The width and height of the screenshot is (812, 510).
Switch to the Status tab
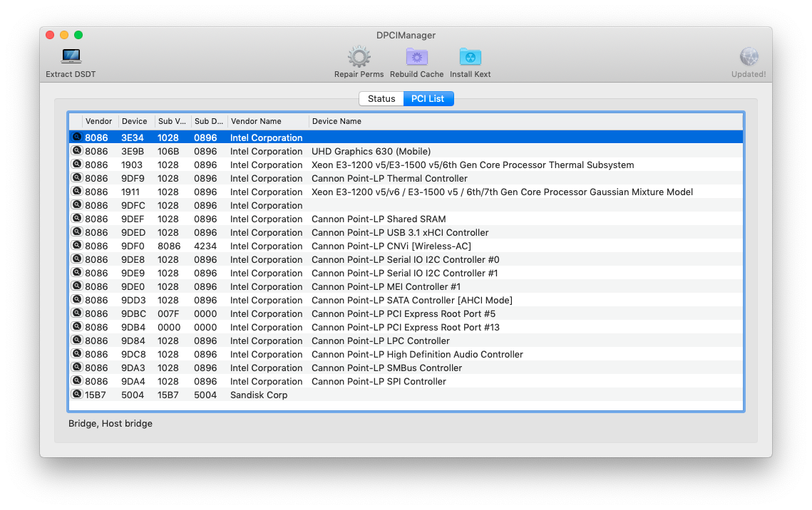point(381,98)
